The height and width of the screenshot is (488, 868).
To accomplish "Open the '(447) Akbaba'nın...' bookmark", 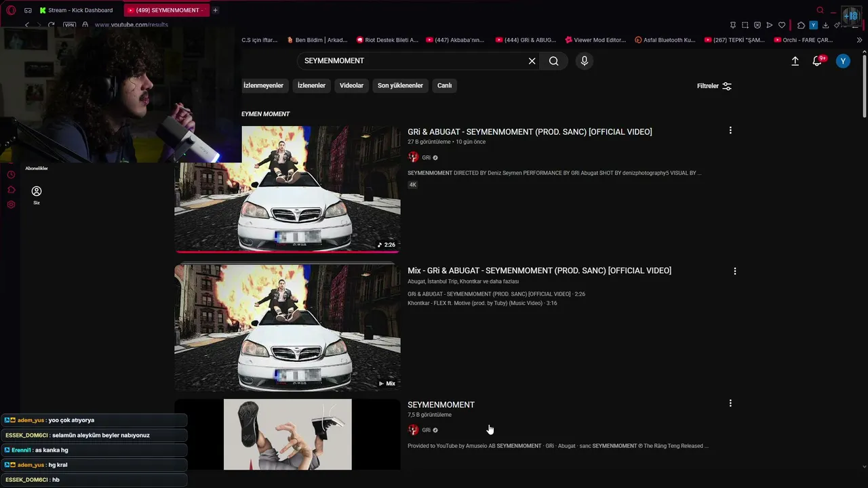I will pyautogui.click(x=455, y=40).
